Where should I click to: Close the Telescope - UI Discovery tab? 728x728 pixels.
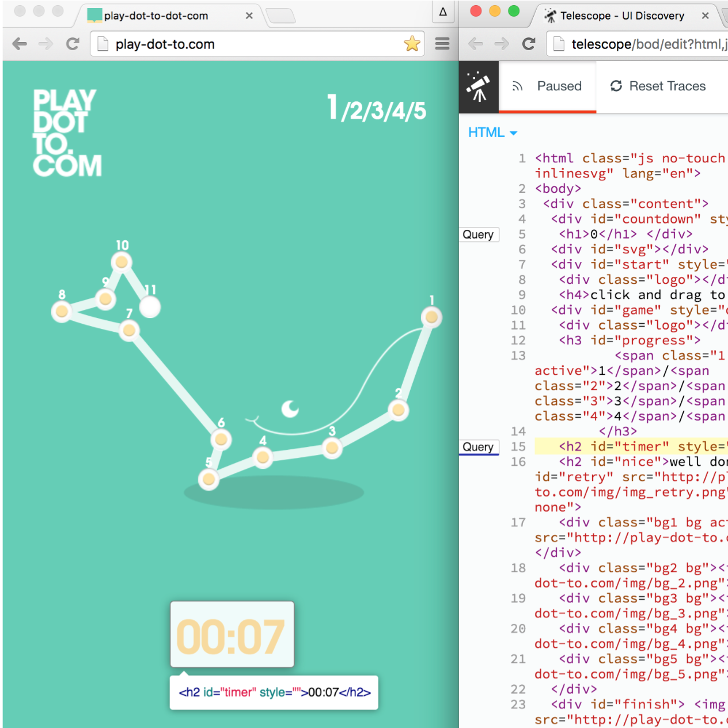[x=705, y=16]
